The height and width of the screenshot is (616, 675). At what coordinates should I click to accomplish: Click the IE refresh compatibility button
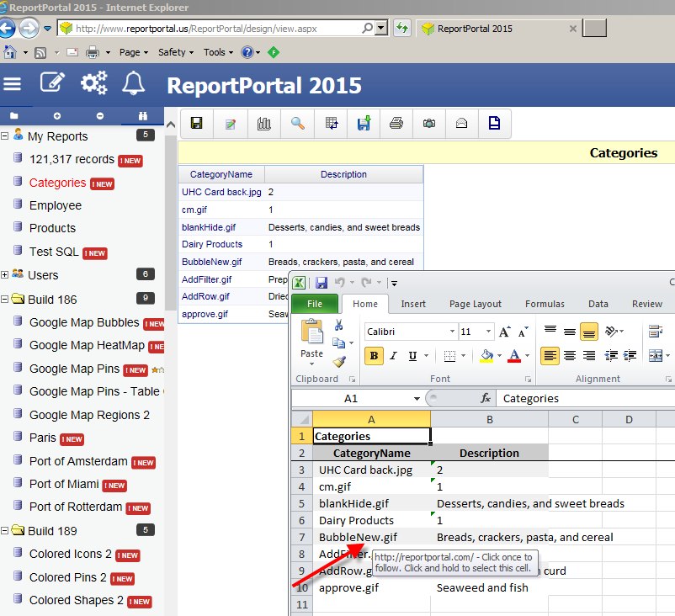402,29
